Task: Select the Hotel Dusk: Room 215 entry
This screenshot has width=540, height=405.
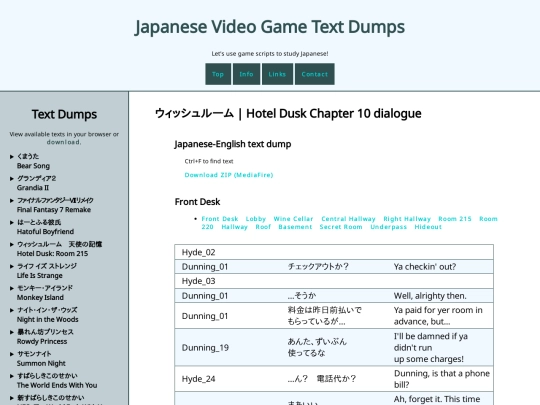Action: coord(60,249)
